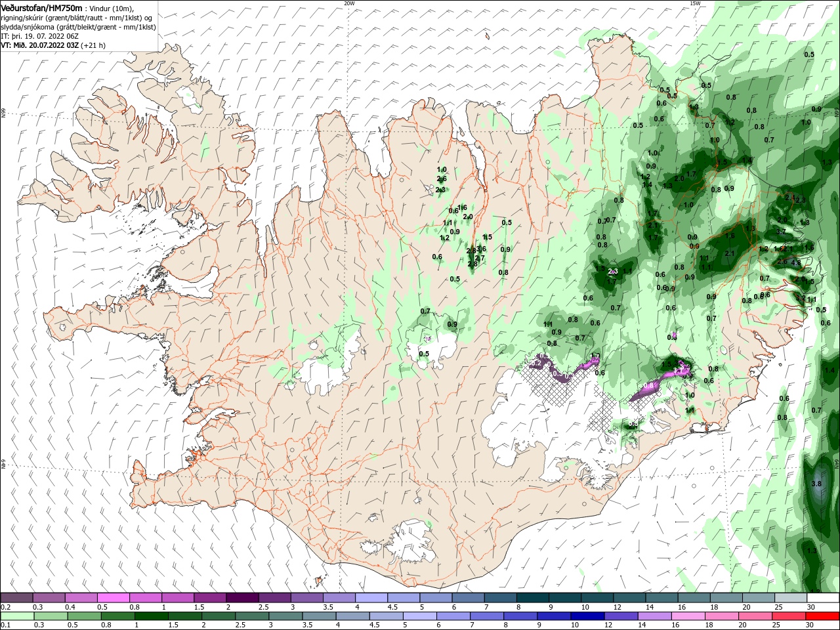The width and height of the screenshot is (840, 630).
Task: Pick the 4 swatch in the snow scale
Action: click(371, 598)
